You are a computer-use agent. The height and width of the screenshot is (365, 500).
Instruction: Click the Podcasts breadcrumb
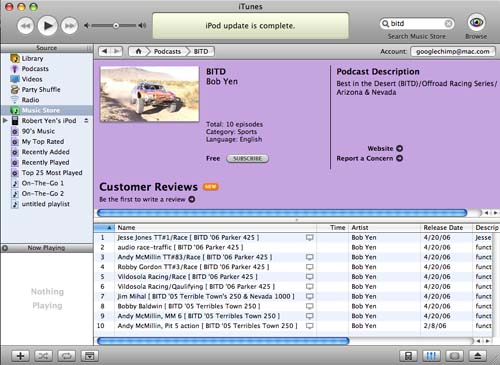167,51
